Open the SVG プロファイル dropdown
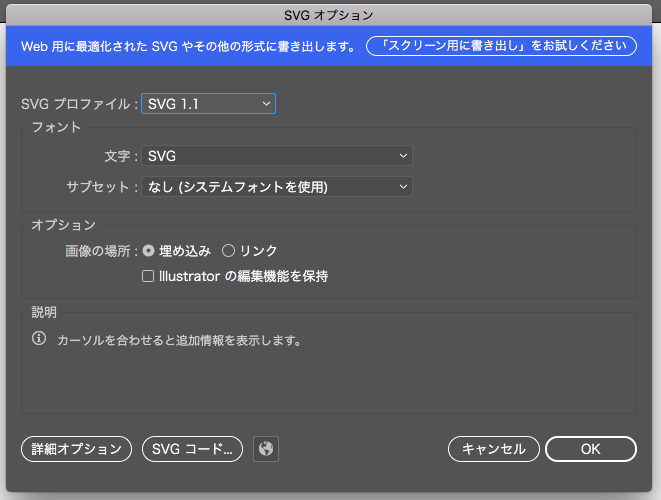This screenshot has width=661, height=500. (208, 104)
